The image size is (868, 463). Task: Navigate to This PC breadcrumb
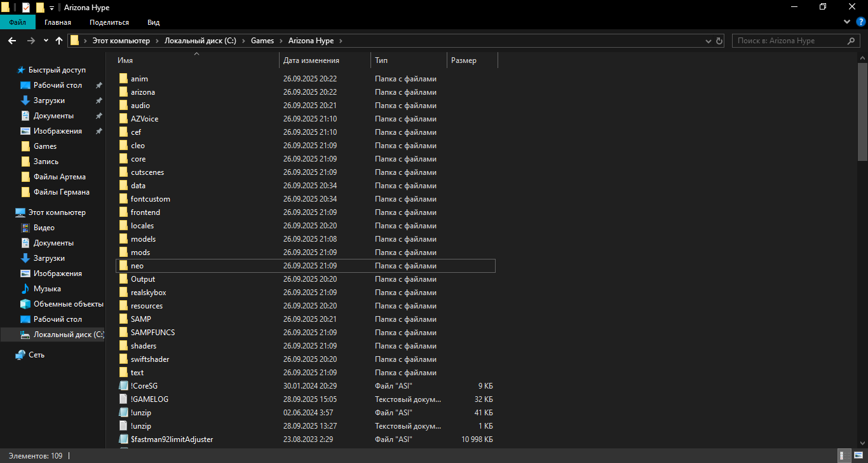[x=121, y=41]
